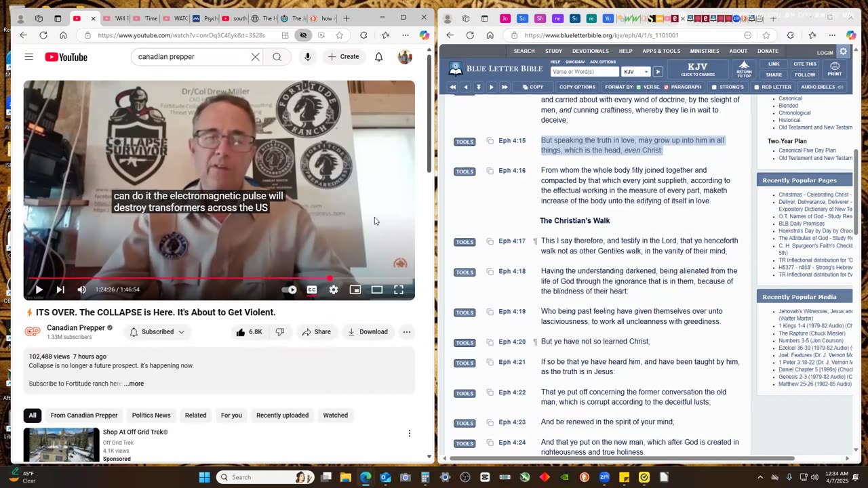
Task: Copy verse Eph 4:16 with copy icon
Action: [490, 171]
